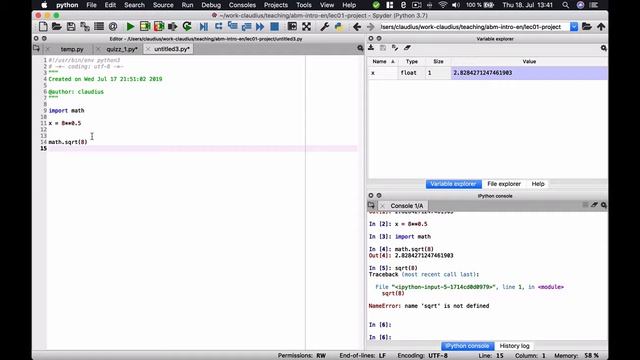Place cursor on math.sqrt(8) line in editor

pyautogui.click(x=68, y=142)
